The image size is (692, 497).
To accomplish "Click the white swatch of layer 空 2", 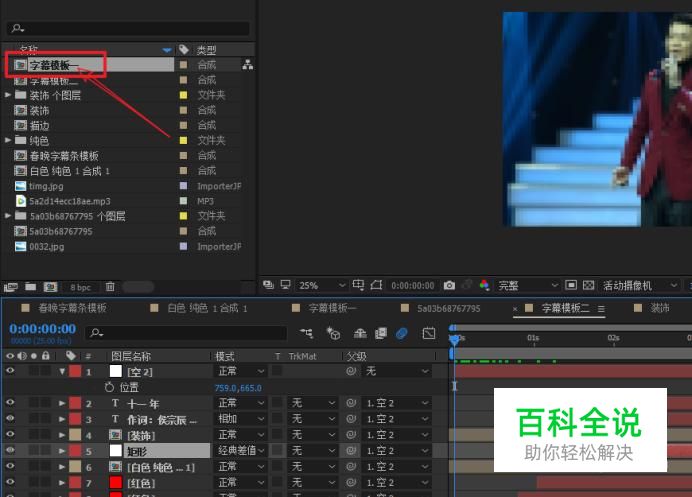I will (x=116, y=371).
